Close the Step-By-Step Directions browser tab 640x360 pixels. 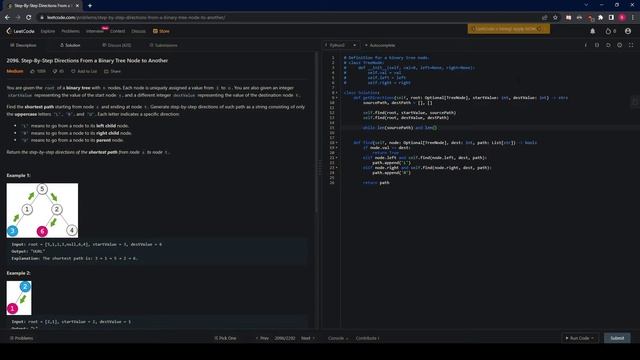[x=77, y=6]
